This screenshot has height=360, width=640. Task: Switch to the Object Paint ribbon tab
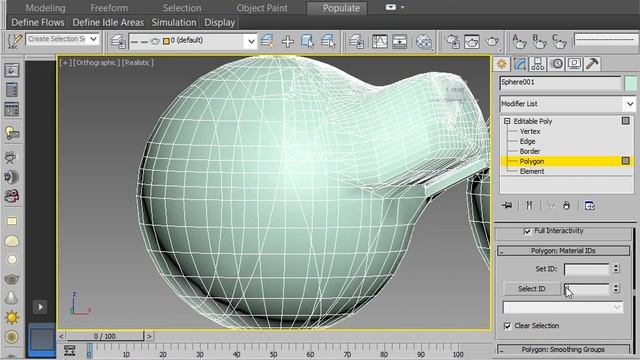coord(262,8)
